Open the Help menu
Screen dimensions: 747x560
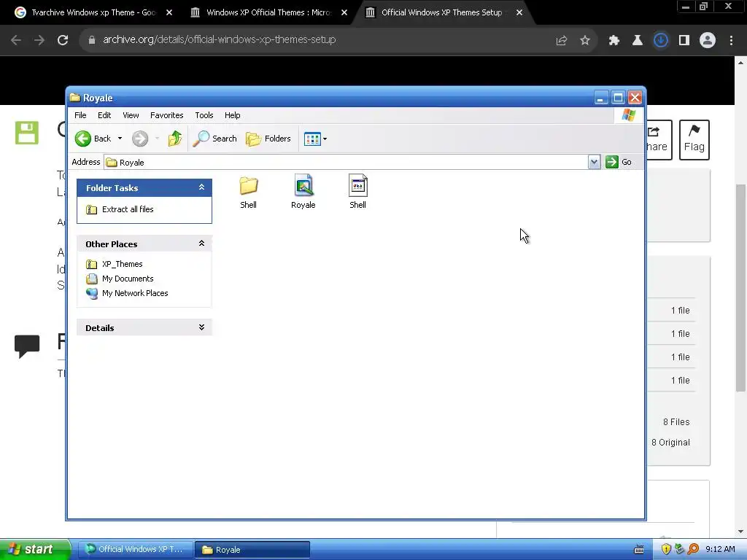coord(233,115)
